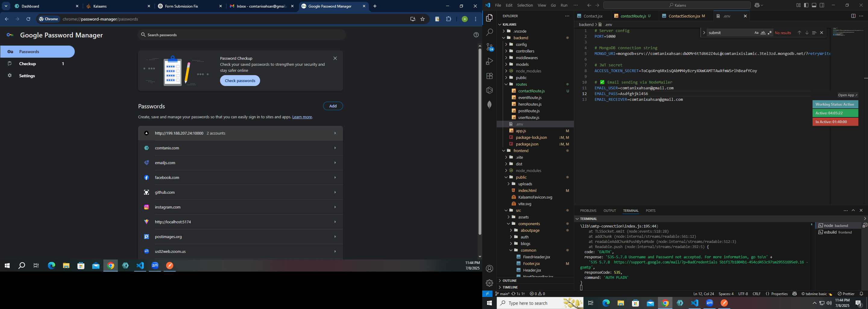Screen dimensions: 868x309
Task: Open new Chrome tab plus button
Action: click(375, 6)
